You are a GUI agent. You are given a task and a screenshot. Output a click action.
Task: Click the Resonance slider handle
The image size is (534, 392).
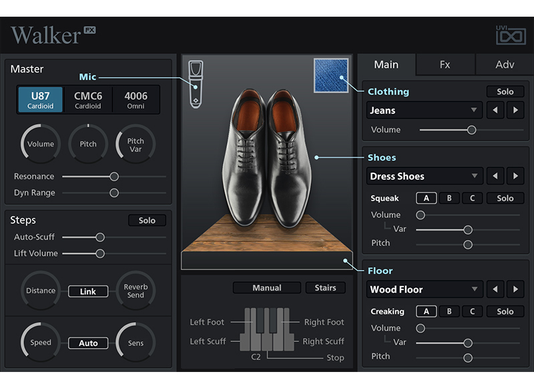[114, 176]
